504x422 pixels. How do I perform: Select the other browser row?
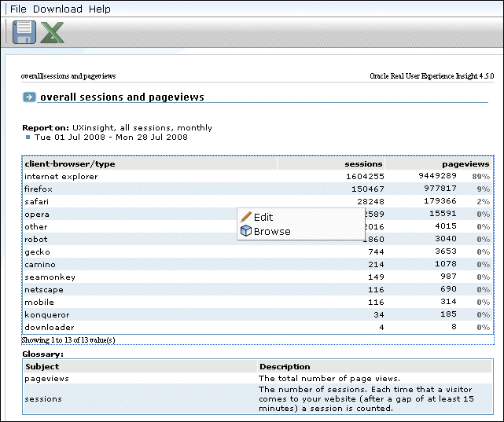(258, 226)
